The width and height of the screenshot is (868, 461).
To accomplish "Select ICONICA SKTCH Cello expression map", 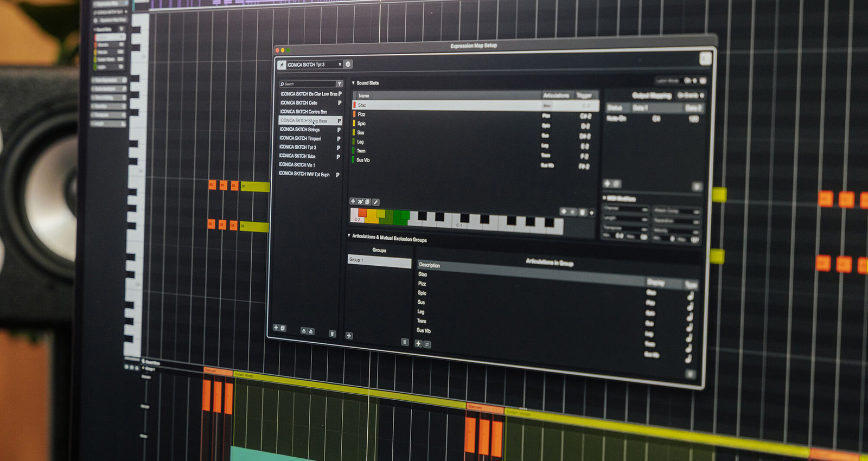I will coord(299,103).
